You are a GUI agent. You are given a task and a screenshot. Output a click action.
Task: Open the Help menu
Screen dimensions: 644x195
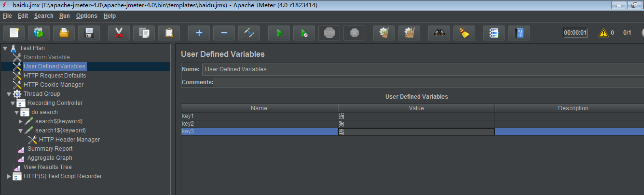tap(110, 16)
